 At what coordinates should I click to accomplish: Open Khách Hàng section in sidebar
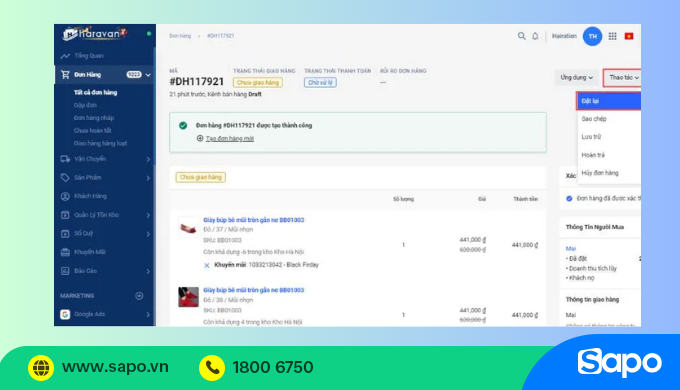tap(90, 196)
